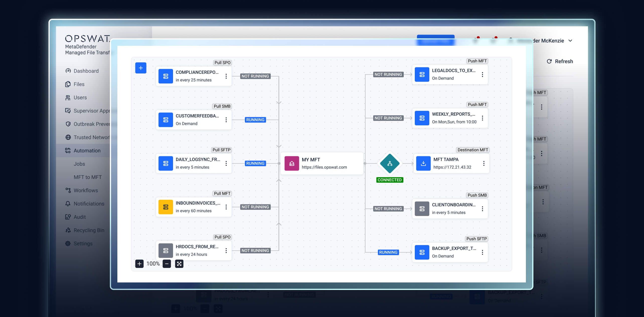The height and width of the screenshot is (317, 644).
Task: Click the Trusted Networks globe icon
Action: click(x=68, y=137)
